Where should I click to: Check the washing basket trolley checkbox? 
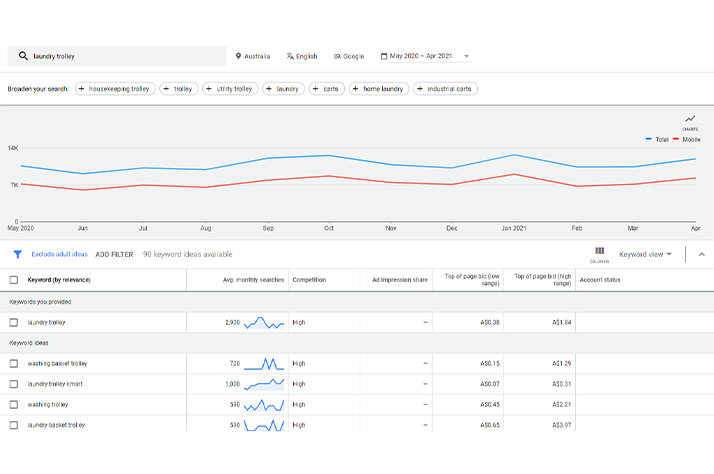14,363
